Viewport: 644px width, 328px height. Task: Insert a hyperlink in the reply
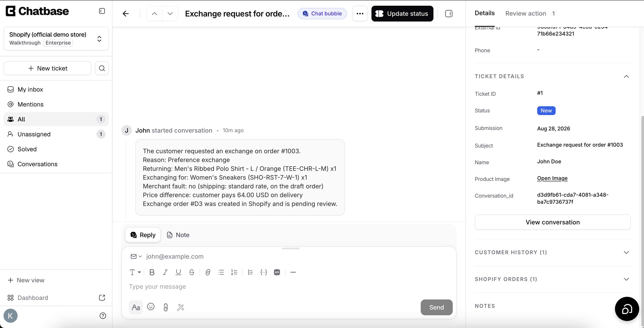click(x=207, y=272)
